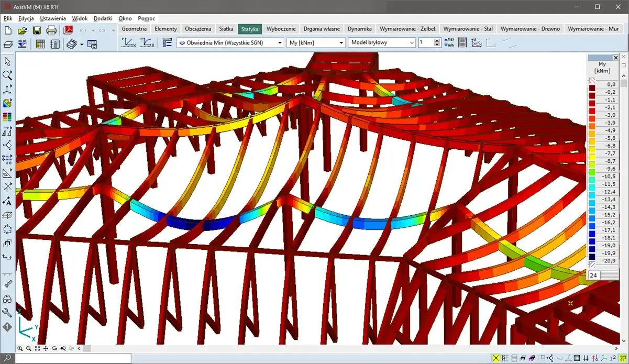Toggle the yellow X snap icon in status bar

click(495, 358)
